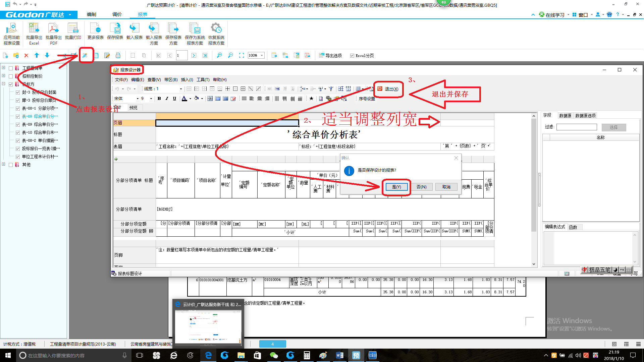Click Apply Current Report Settings (应用当前报表设置)
The width and height of the screenshot is (644, 362).
click(x=12, y=34)
